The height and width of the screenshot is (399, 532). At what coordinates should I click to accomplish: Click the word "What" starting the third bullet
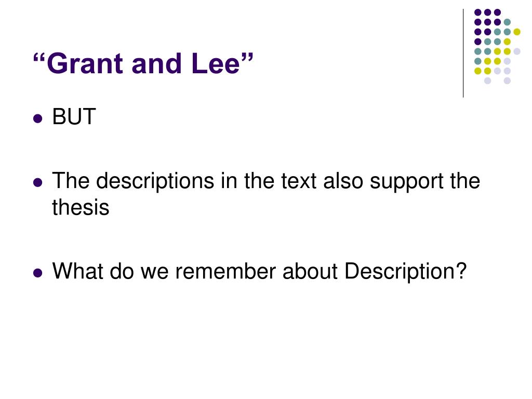(78, 271)
